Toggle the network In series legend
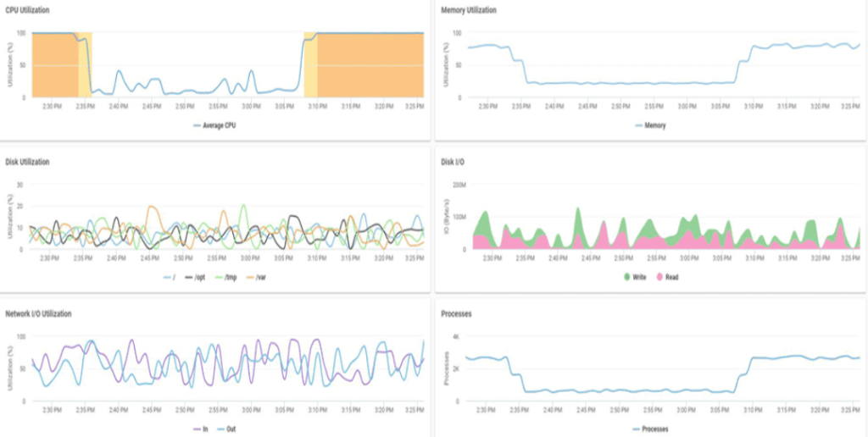The image size is (868, 437). click(200, 429)
